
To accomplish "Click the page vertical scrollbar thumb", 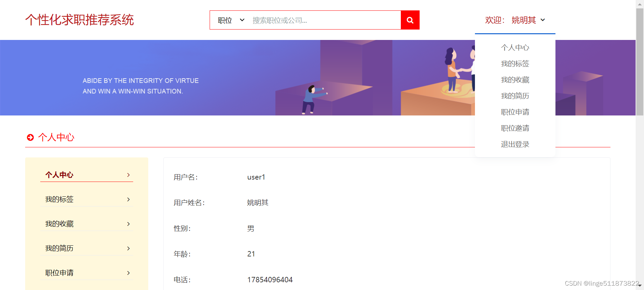I will pyautogui.click(x=640, y=62).
